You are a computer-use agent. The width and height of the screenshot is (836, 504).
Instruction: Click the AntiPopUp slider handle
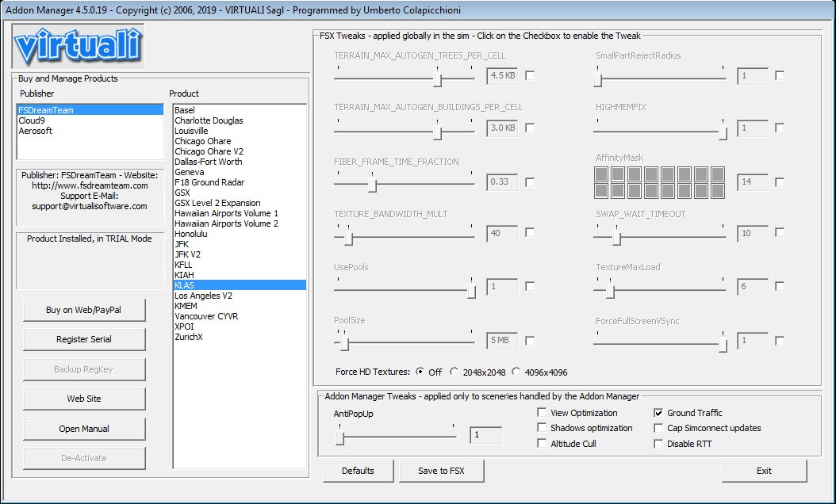(340, 438)
